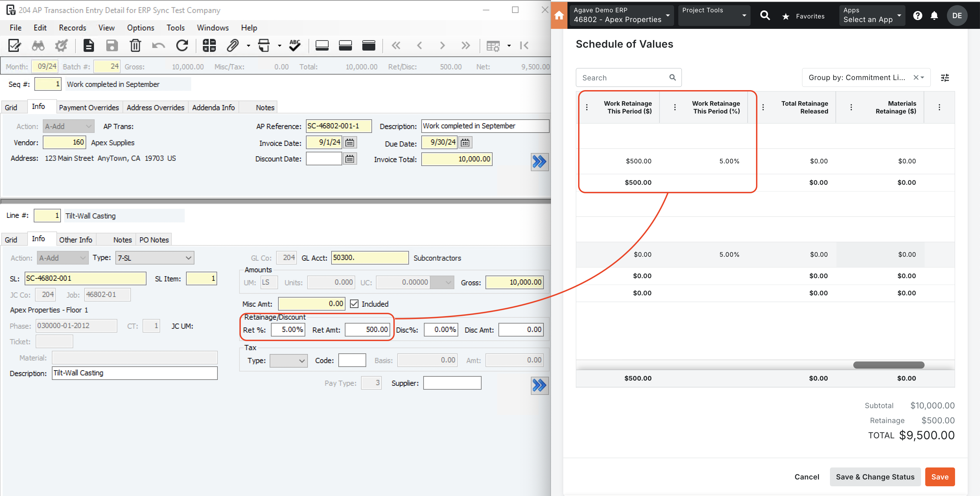Switch to the Payment Overrides tab
This screenshot has height=496, width=980.
pos(88,107)
